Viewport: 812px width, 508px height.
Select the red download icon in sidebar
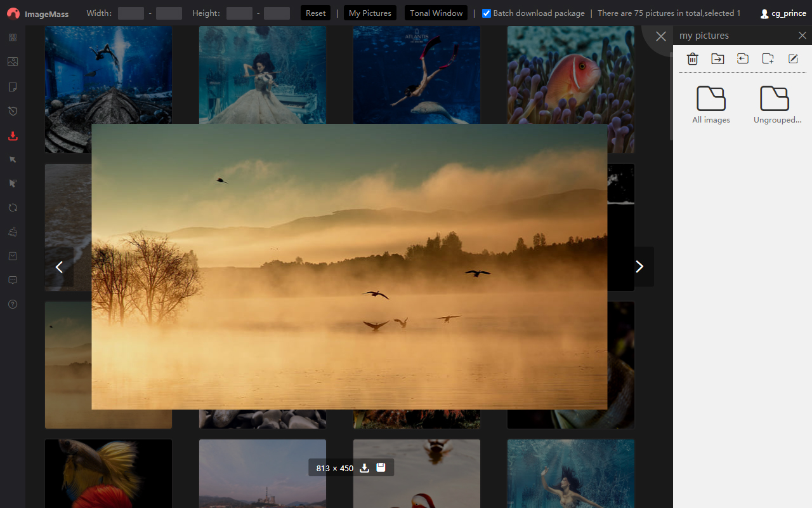(x=13, y=136)
